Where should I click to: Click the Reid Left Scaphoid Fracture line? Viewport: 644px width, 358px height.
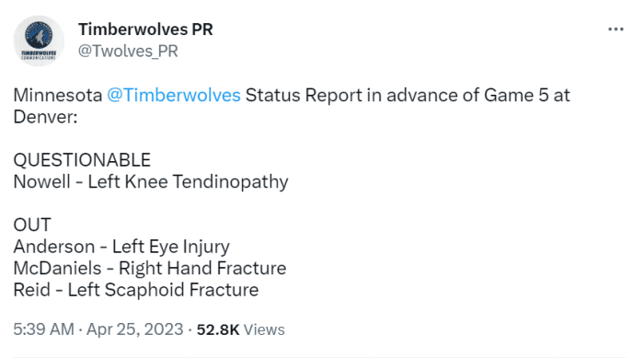coord(136,290)
